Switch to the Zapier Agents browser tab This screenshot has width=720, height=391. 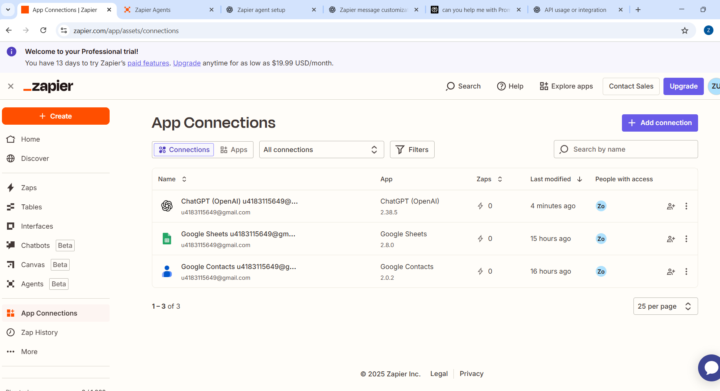tap(169, 10)
